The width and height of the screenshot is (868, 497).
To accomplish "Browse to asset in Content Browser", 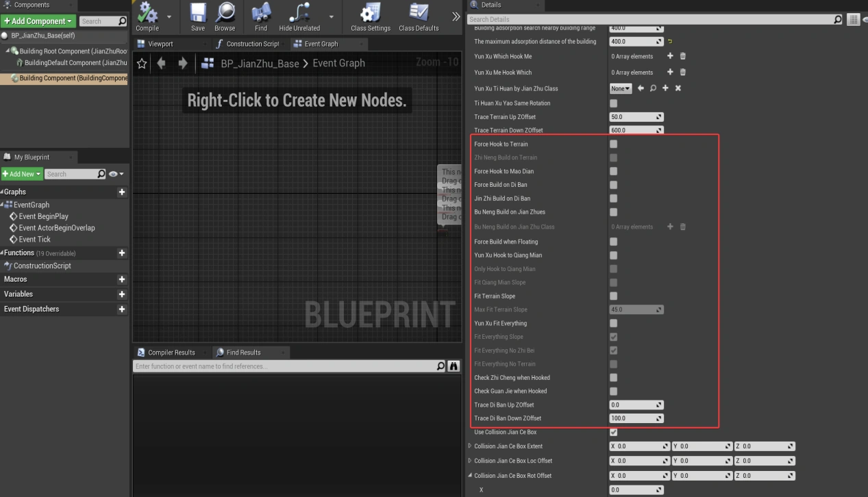I will [x=225, y=16].
